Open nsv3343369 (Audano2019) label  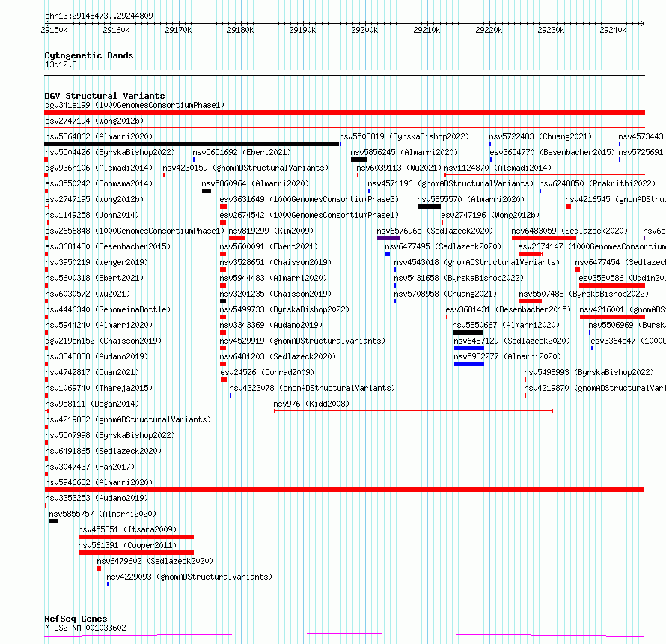click(x=271, y=325)
